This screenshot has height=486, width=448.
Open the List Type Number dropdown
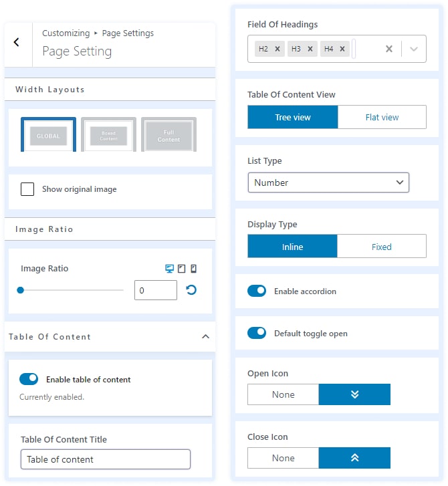click(328, 183)
